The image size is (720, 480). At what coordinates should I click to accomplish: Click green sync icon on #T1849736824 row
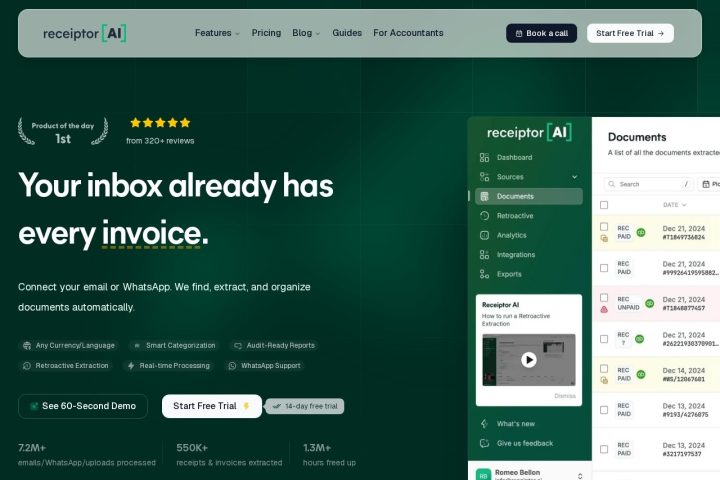click(x=641, y=232)
